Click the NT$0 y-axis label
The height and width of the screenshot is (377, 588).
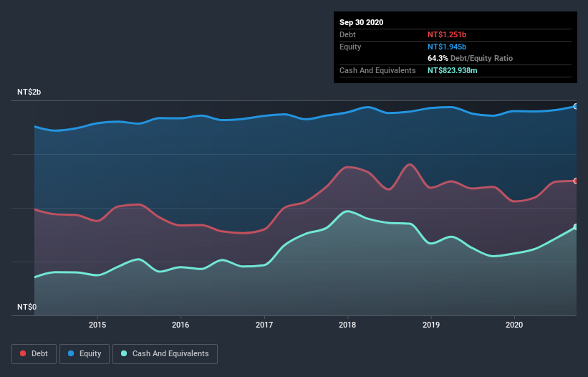pos(27,307)
